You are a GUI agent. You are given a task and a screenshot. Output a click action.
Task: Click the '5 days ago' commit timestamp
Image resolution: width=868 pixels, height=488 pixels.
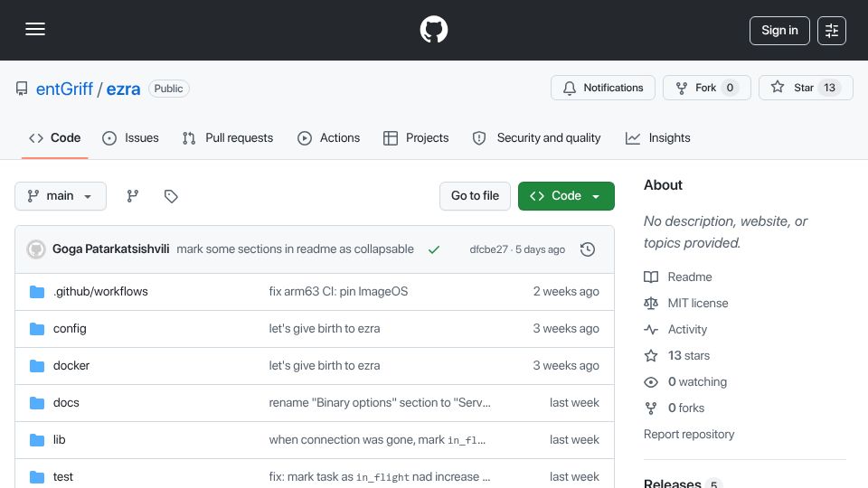[540, 249]
